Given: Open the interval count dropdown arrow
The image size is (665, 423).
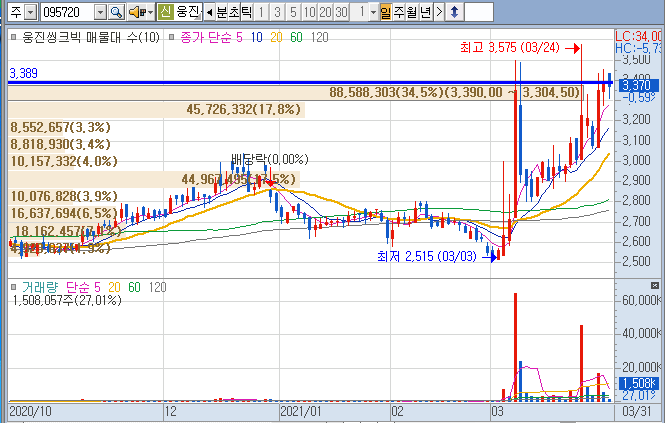Looking at the screenshot, I should (x=373, y=12).
